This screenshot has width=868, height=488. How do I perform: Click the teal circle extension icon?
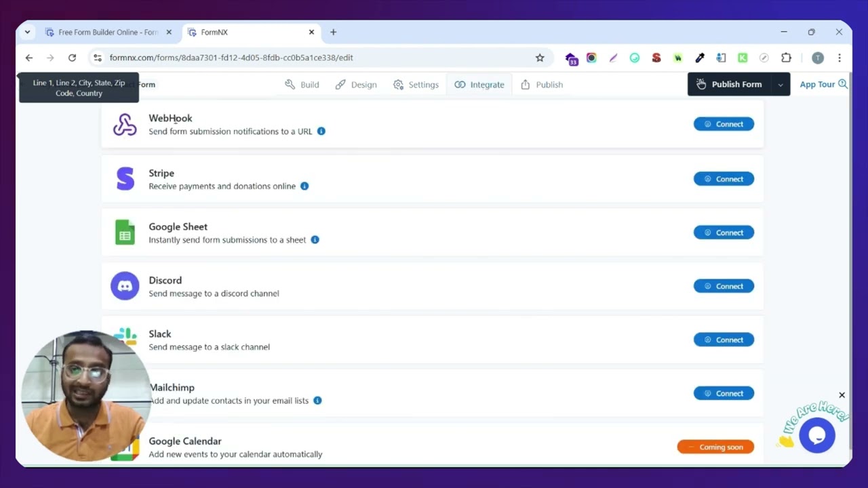(635, 58)
